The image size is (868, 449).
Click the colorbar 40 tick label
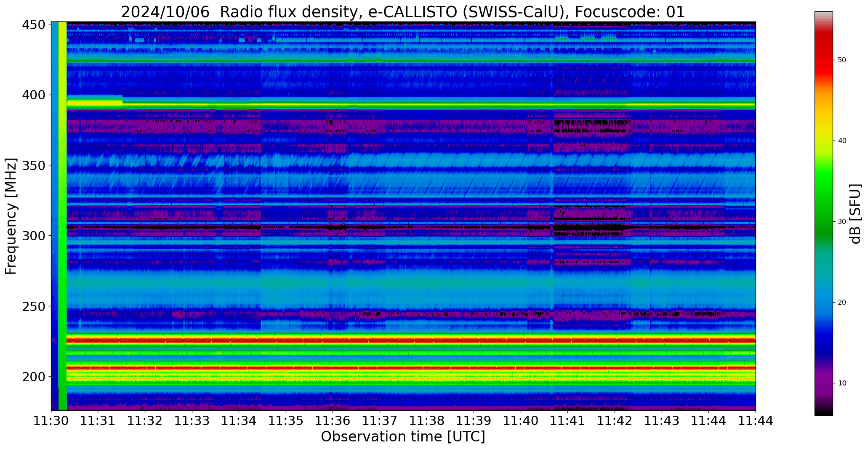842,141
